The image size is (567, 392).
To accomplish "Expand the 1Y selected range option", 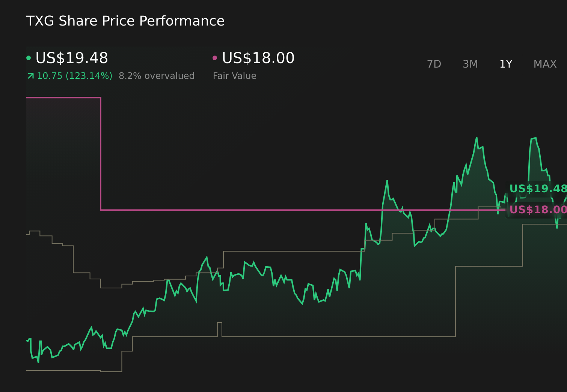I will pyautogui.click(x=505, y=64).
